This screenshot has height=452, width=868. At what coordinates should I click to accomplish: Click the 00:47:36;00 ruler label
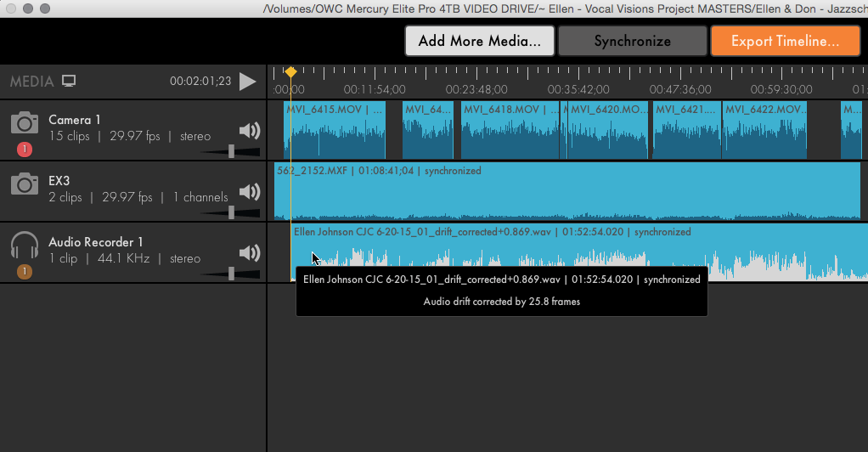tap(680, 90)
